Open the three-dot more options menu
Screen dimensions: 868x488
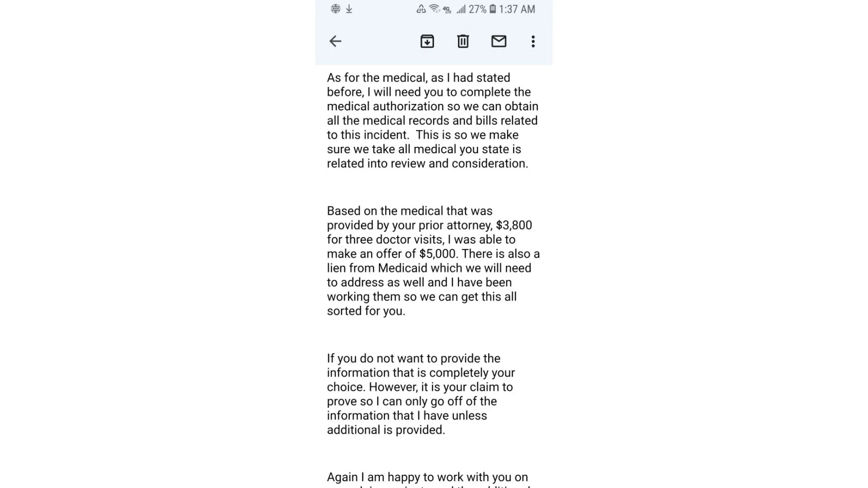533,41
